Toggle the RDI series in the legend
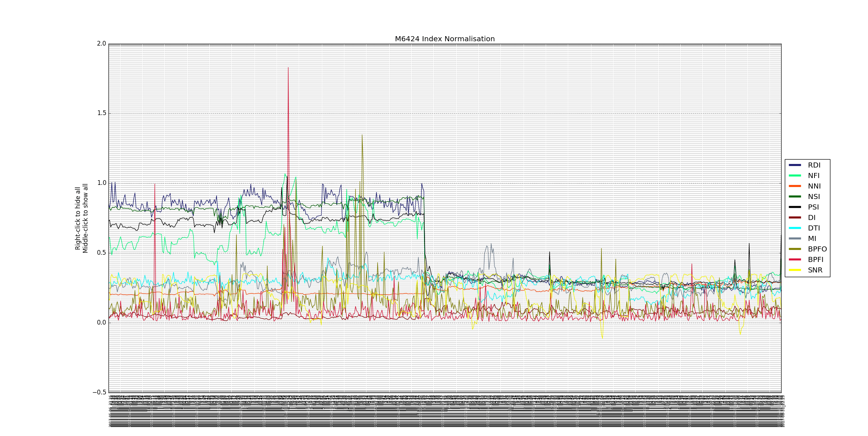The height and width of the screenshot is (436, 868). (814, 165)
